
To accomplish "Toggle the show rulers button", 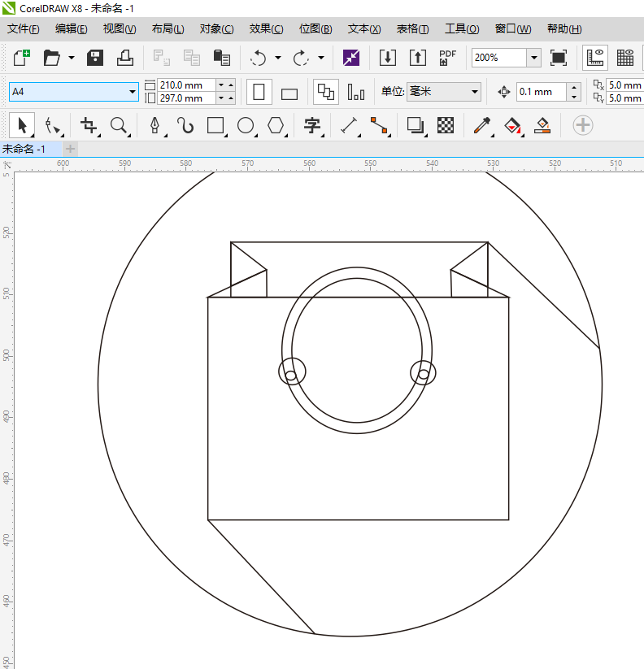I will 596,58.
